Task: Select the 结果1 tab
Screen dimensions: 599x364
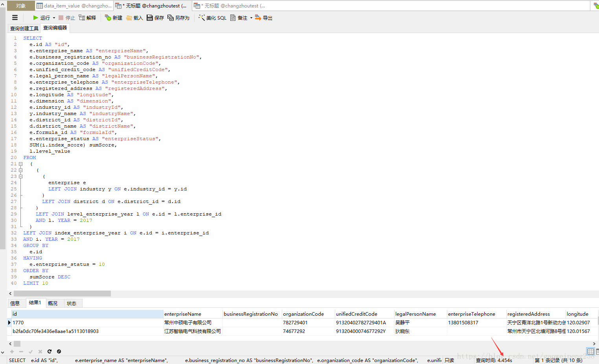Action: (x=35, y=303)
